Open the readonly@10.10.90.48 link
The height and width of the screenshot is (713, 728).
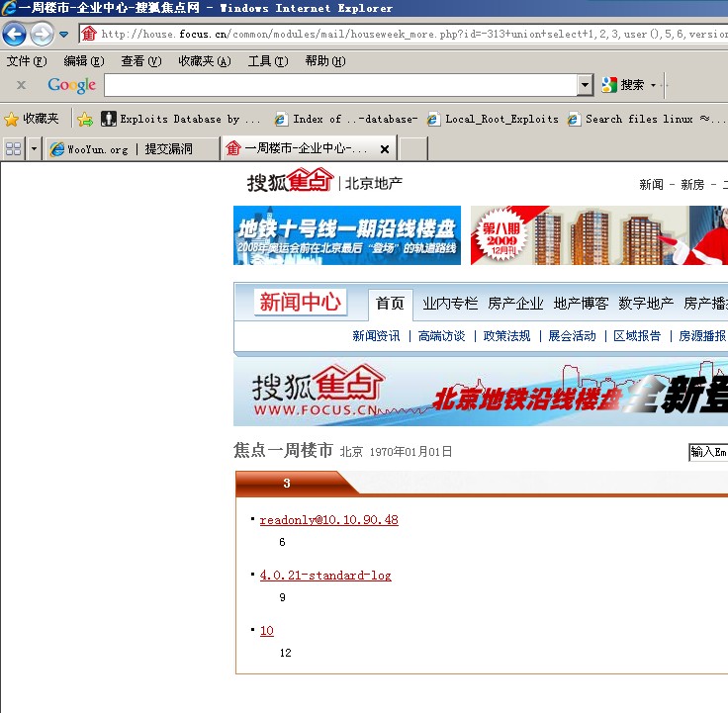pos(329,520)
